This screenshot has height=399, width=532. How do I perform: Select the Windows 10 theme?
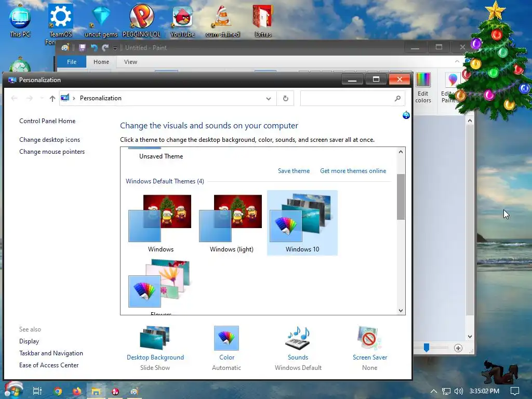point(302,223)
